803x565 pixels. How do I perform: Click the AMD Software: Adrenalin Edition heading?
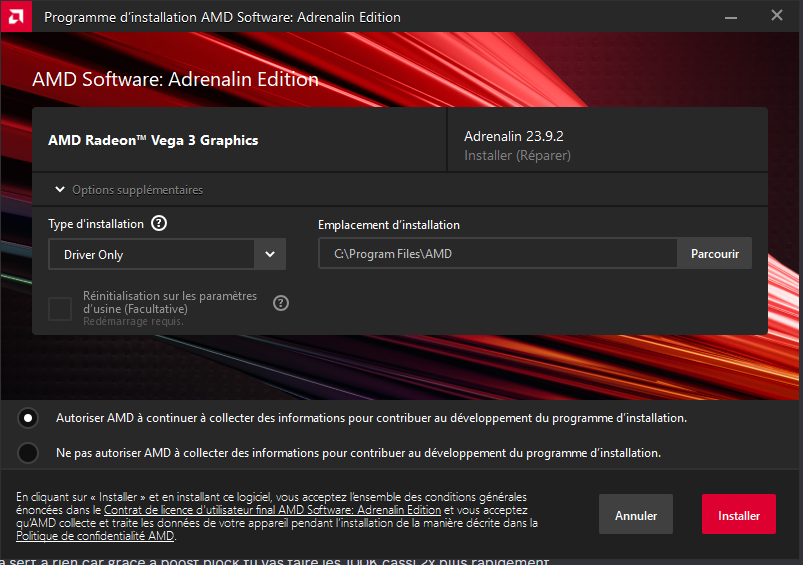tap(175, 79)
